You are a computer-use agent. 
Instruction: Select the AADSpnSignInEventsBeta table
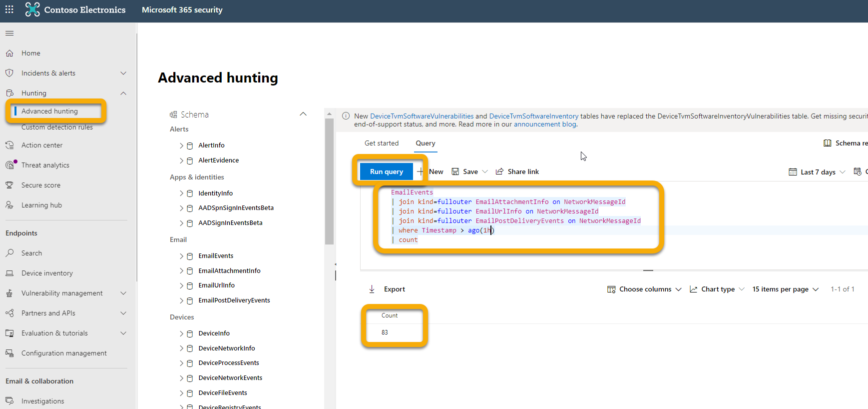pos(236,208)
